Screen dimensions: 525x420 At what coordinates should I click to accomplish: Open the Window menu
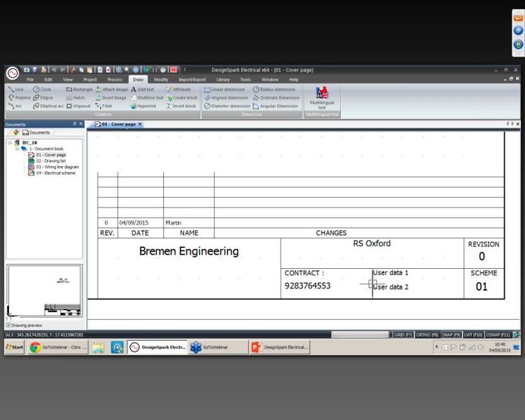pyautogui.click(x=270, y=80)
